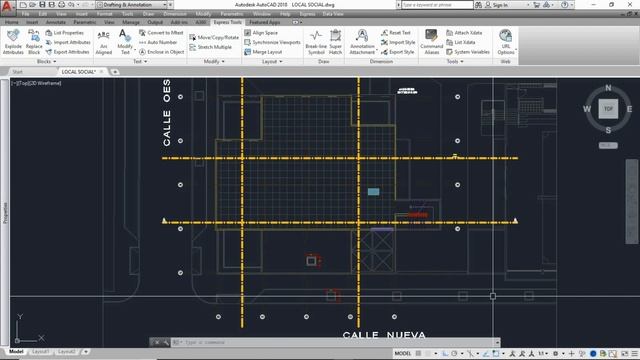Toggle polar tracking in status bar
640x360 pixels.
click(454, 353)
